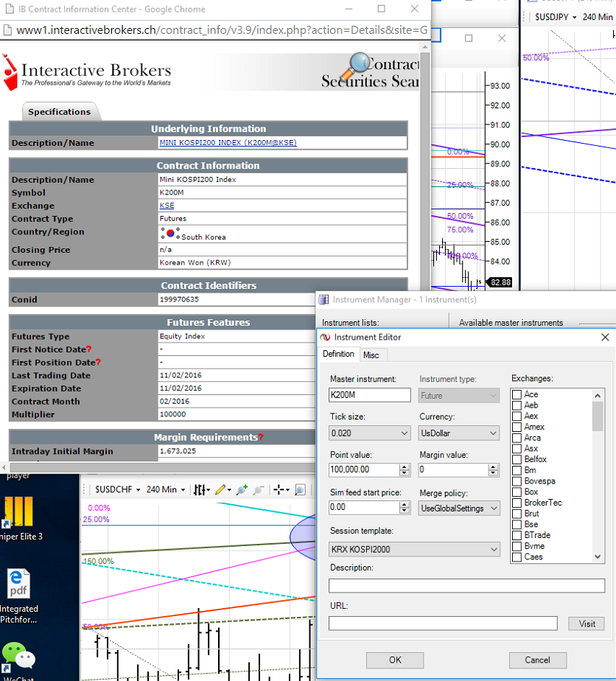Open the $USDCHF instrument selector dropdown
This screenshot has height=681, width=616.
coord(118,490)
